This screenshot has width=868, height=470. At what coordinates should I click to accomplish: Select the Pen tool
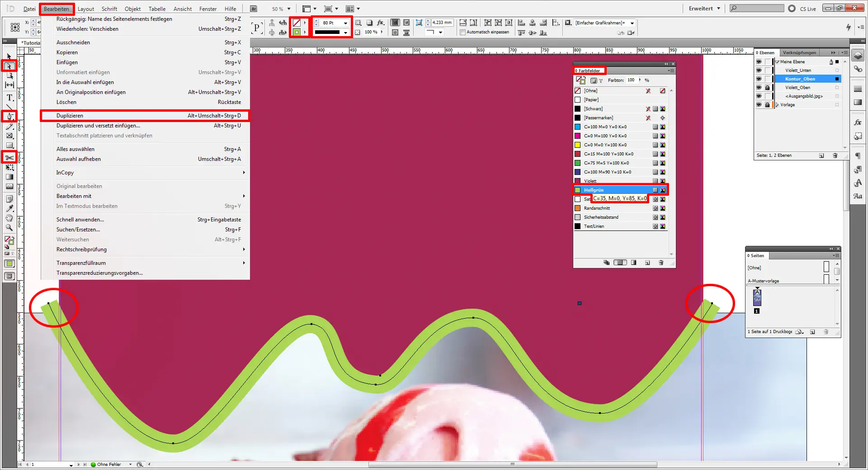click(x=9, y=116)
